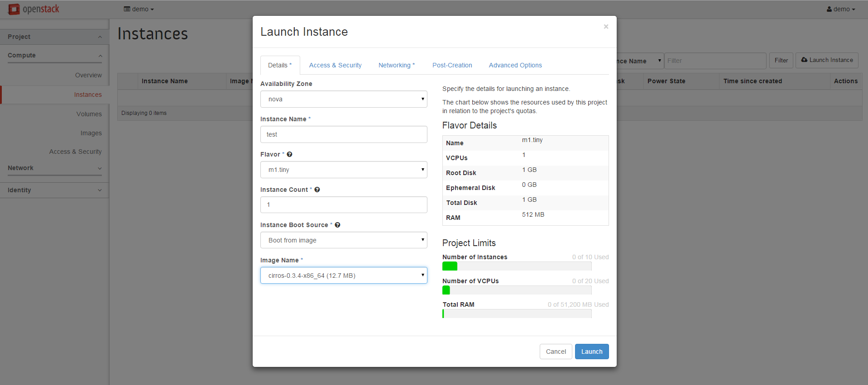Click the blue Launch button

tap(591, 352)
